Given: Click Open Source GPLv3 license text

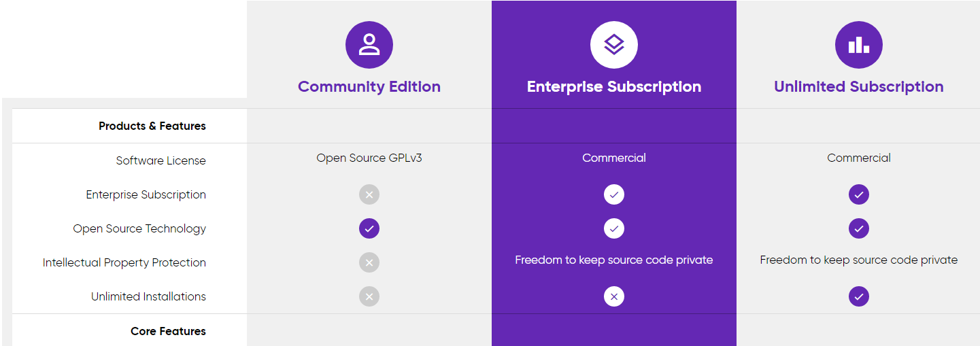Looking at the screenshot, I should pos(369,158).
